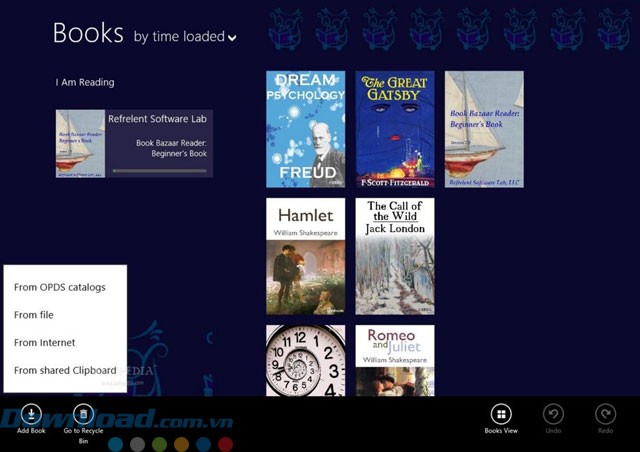Open the Hamlet book cover

[306, 256]
